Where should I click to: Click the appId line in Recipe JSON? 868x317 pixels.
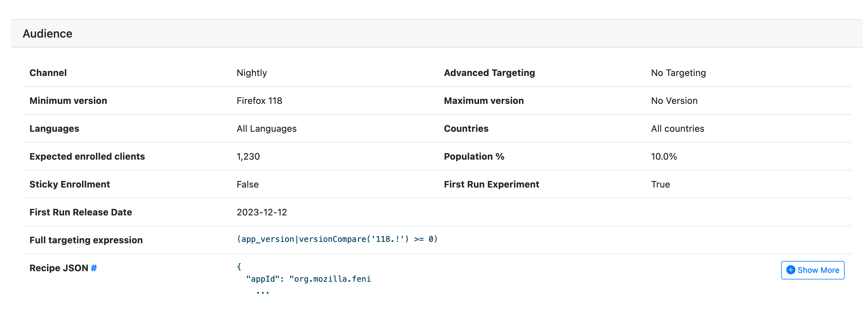pos(308,279)
